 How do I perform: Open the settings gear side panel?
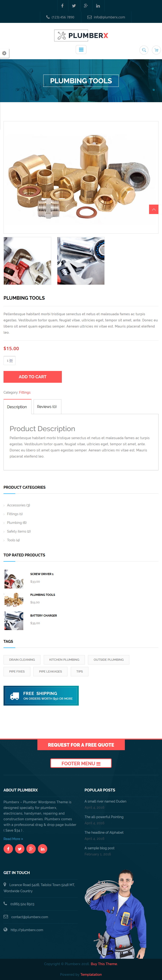4,53
